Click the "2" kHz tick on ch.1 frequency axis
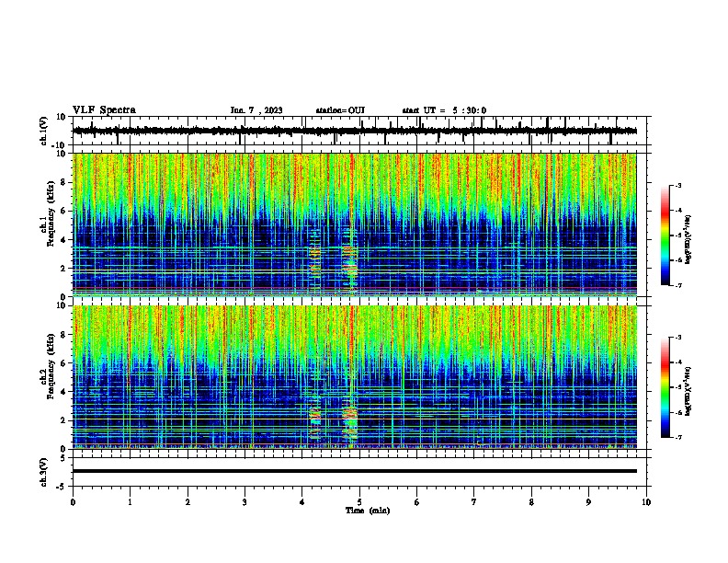 pyautogui.click(x=64, y=269)
